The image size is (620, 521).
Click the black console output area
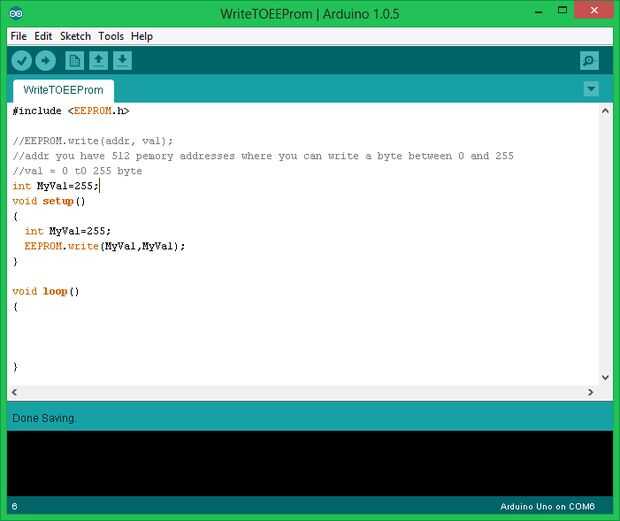[x=310, y=463]
